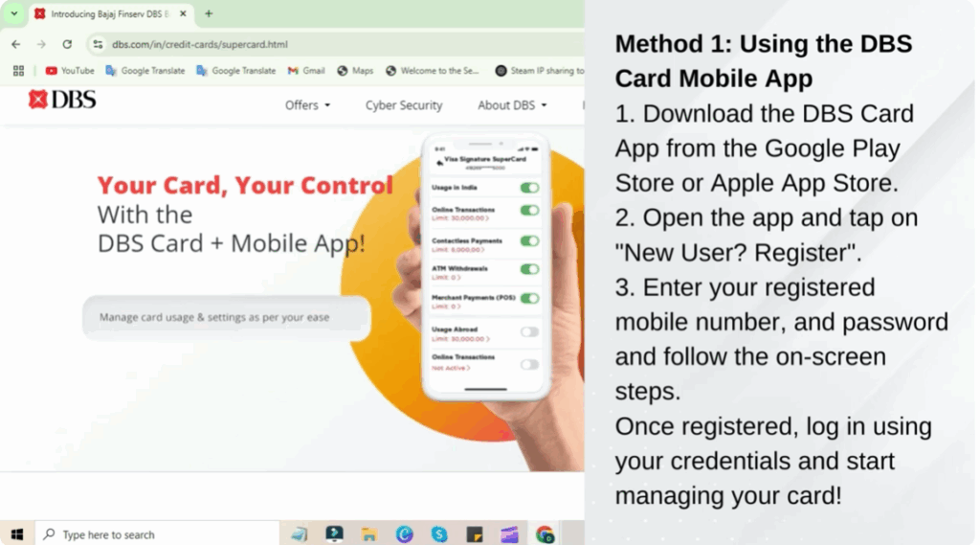The width and height of the screenshot is (980, 545).
Task: Open File Explorer from the taskbar
Action: click(369, 534)
